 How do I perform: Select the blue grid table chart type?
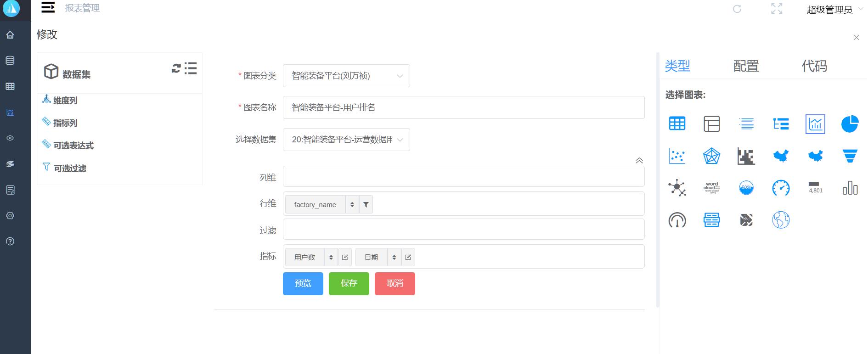point(677,124)
